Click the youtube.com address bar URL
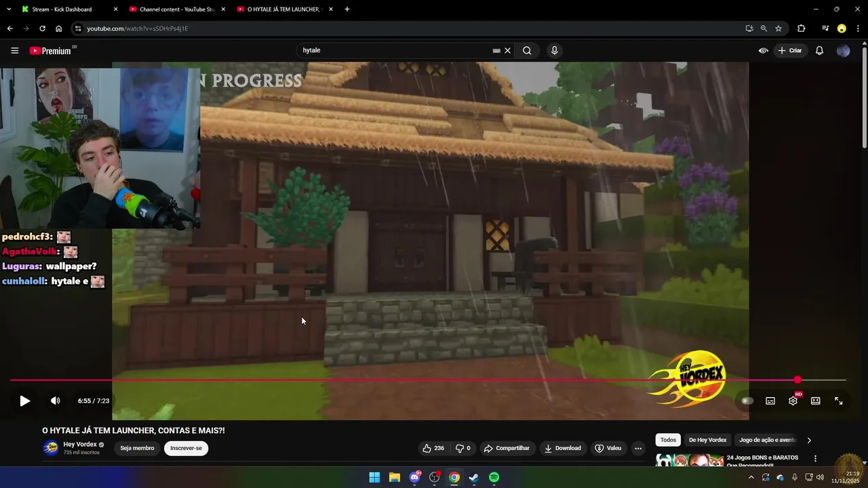 point(137,28)
